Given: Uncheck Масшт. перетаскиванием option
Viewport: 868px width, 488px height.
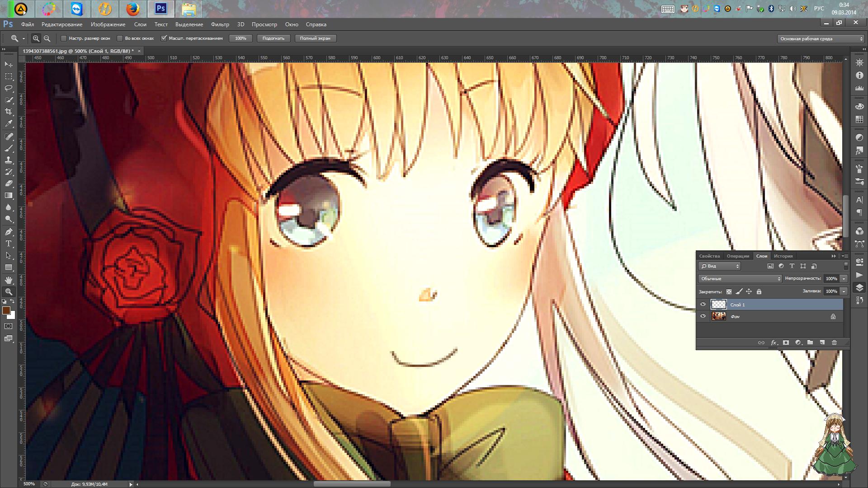Looking at the screenshot, I should coord(164,38).
